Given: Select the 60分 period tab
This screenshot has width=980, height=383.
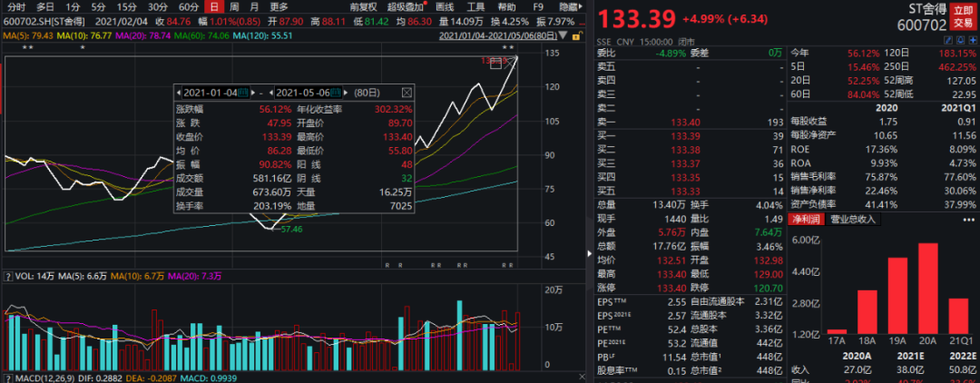Looking at the screenshot, I should coord(188,7).
